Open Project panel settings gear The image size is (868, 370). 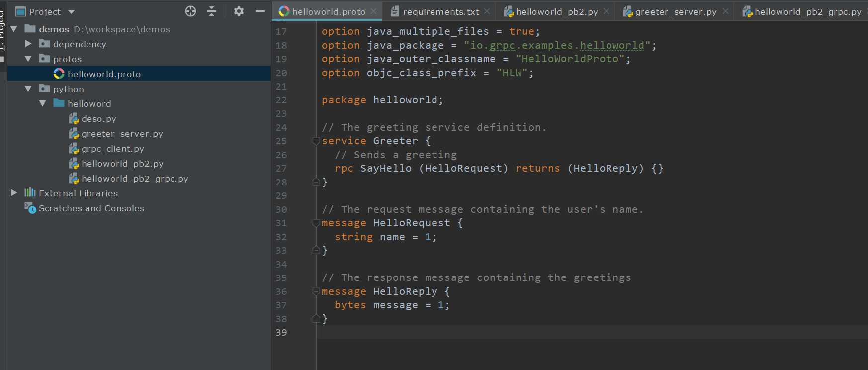[239, 11]
